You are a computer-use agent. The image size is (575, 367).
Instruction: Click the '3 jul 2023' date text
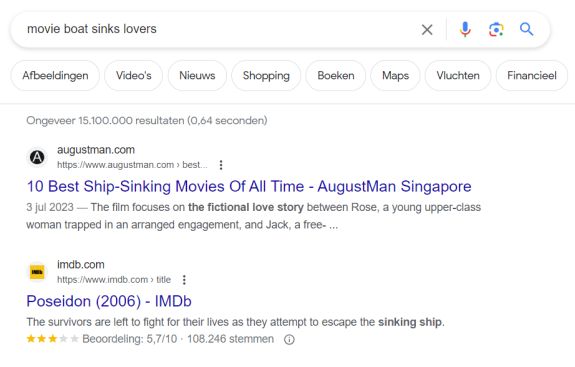tap(50, 207)
